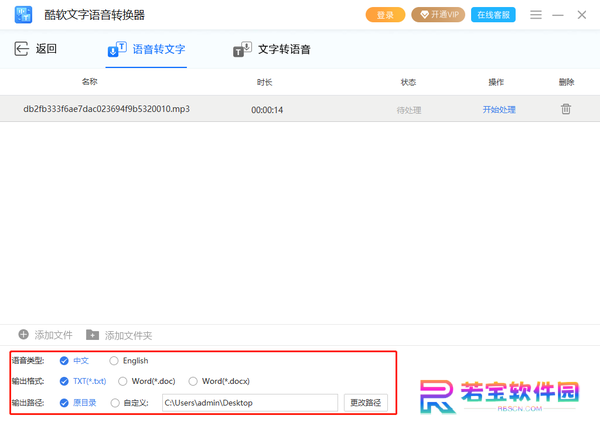Click the 返回 back arrow icon

(x=21, y=49)
